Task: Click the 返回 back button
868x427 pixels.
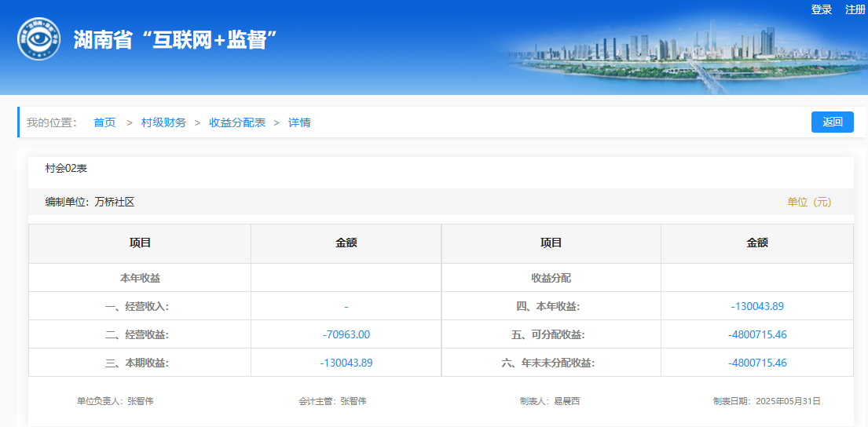Action: (833, 122)
